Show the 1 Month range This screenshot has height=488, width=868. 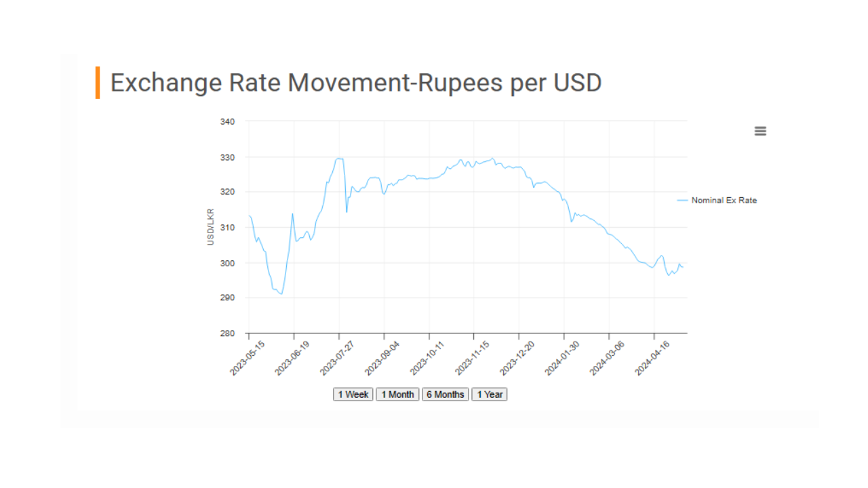coord(397,394)
